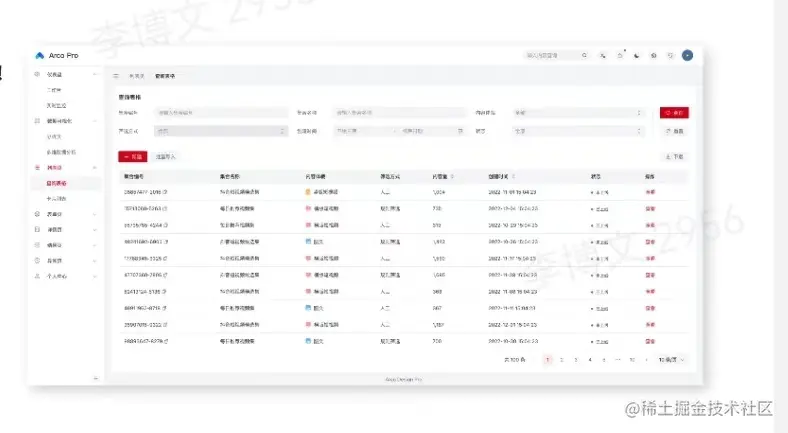Screen dimensions: 788x433
Task: Switch to the page tab left of 查询表格
Action: point(137,76)
